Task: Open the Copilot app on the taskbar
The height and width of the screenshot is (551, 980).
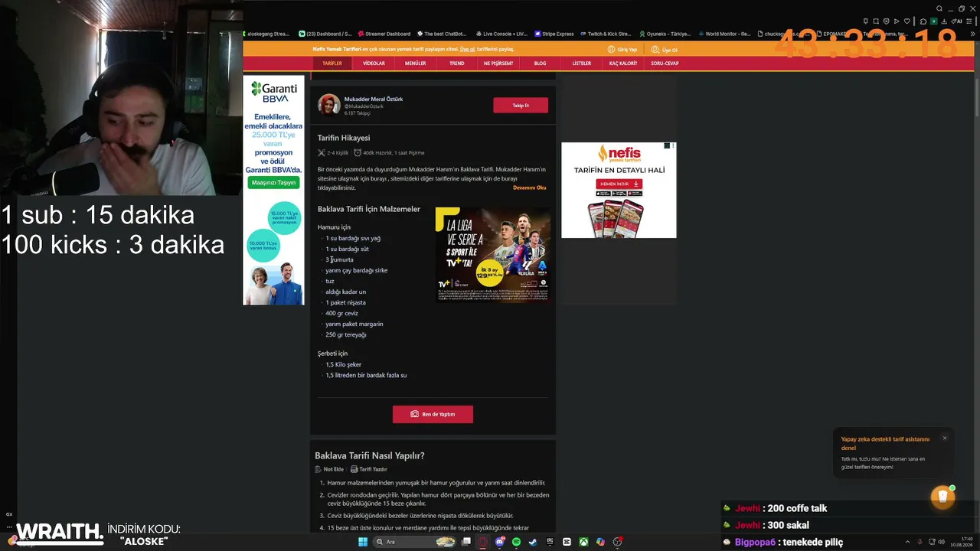Action: tap(600, 542)
